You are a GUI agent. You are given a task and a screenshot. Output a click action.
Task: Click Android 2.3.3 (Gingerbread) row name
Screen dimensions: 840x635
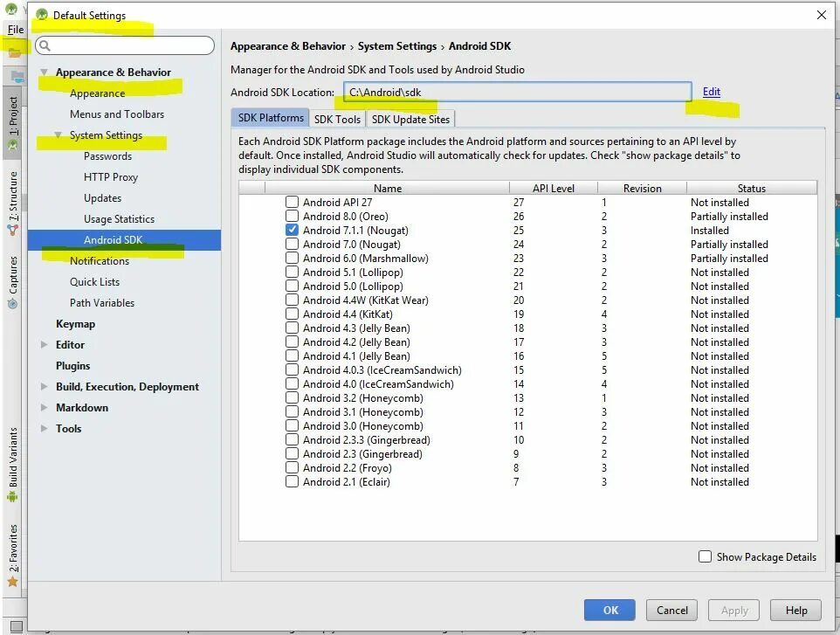pyautogui.click(x=367, y=440)
